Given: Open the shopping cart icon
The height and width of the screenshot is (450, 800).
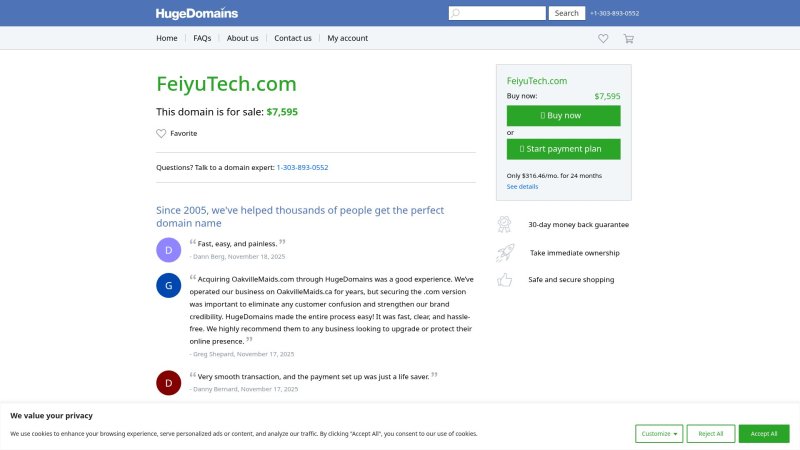Looking at the screenshot, I should [628, 38].
